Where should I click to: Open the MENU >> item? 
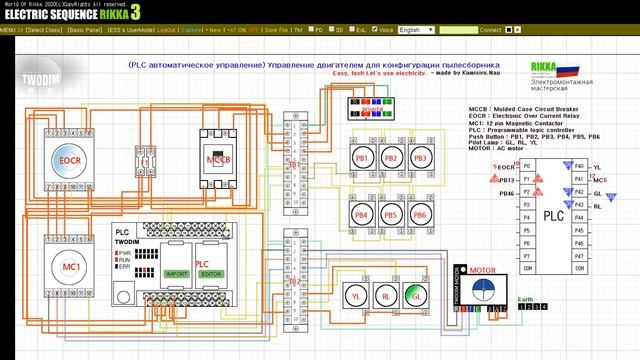pos(12,30)
